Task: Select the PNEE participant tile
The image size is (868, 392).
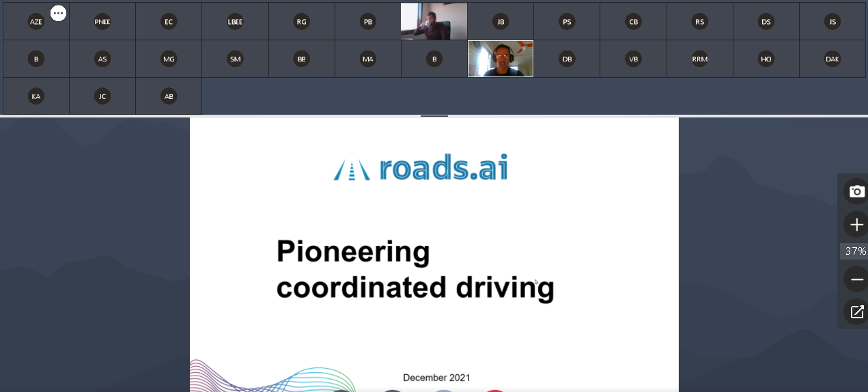Action: click(x=102, y=21)
